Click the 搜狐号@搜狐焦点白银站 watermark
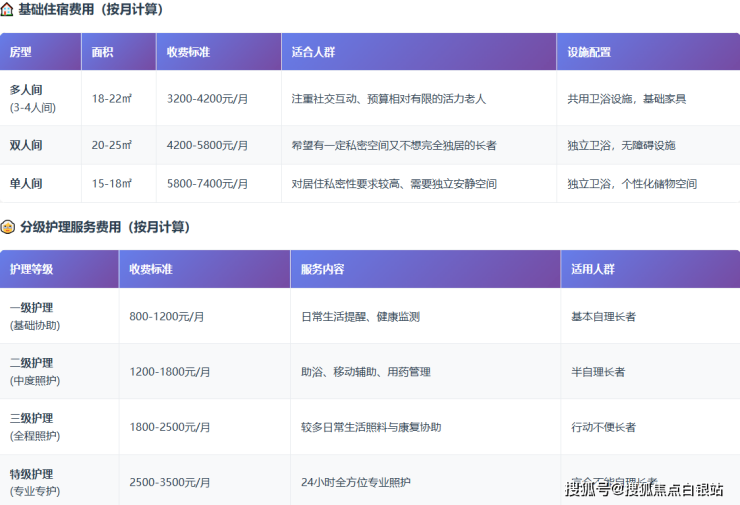740x505 pixels. click(x=644, y=489)
